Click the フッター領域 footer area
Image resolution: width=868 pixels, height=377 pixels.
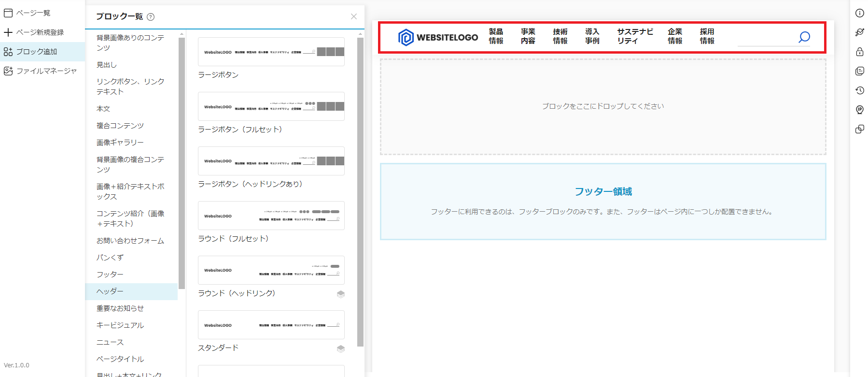click(x=603, y=202)
